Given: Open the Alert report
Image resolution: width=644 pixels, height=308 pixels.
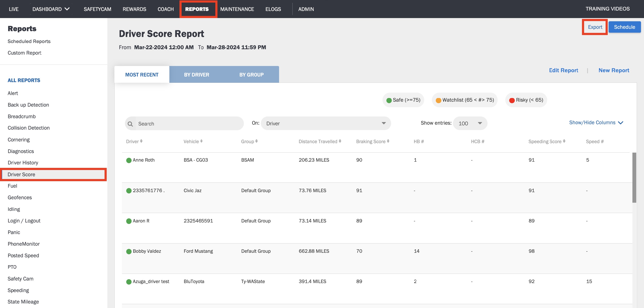Looking at the screenshot, I should pos(13,93).
